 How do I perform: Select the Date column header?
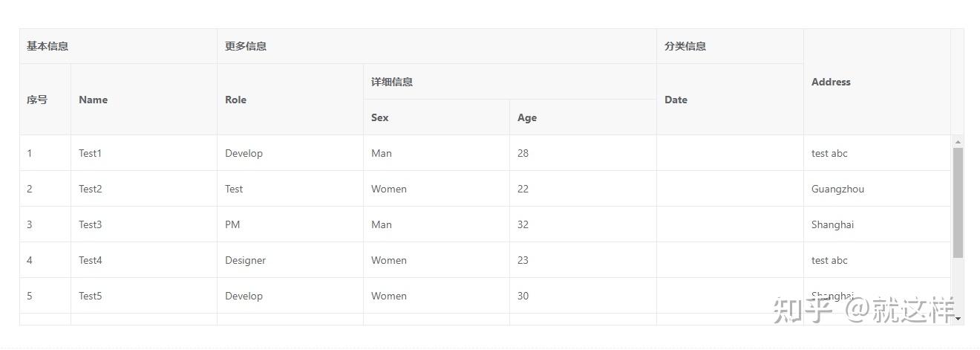(676, 100)
